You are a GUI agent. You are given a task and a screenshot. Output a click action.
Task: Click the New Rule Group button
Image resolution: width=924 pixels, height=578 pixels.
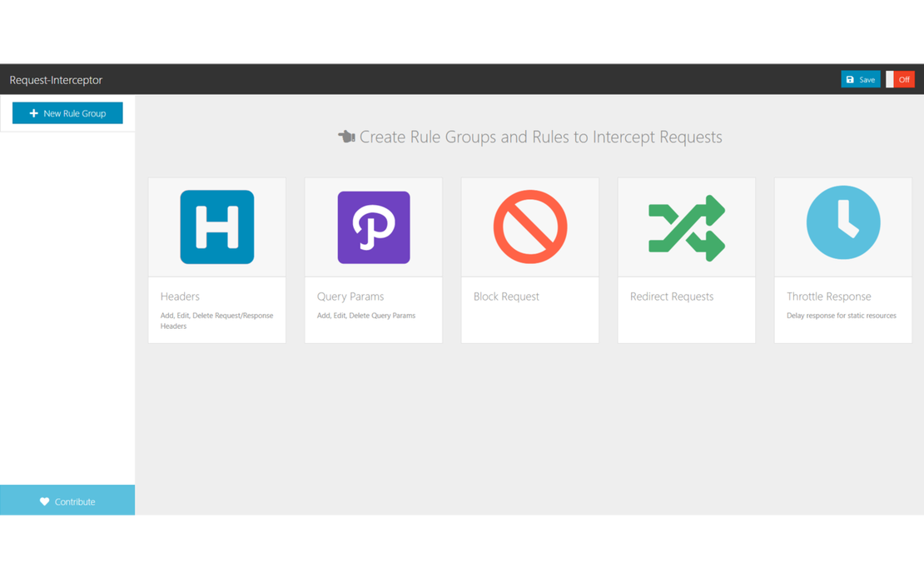pyautogui.click(x=67, y=112)
